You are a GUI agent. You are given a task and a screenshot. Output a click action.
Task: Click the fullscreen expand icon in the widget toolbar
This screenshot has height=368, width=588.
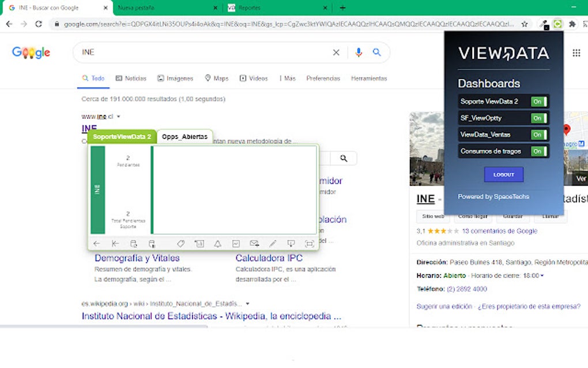point(310,243)
